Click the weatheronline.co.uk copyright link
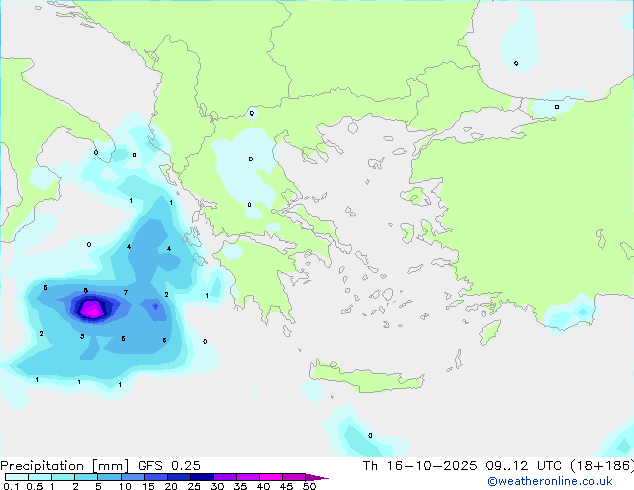The height and width of the screenshot is (490, 634). (550, 481)
